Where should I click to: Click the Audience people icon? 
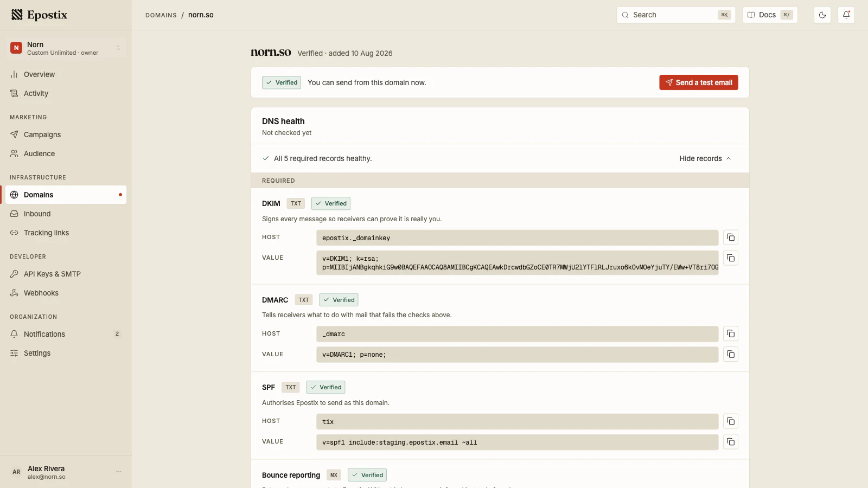pos(14,153)
